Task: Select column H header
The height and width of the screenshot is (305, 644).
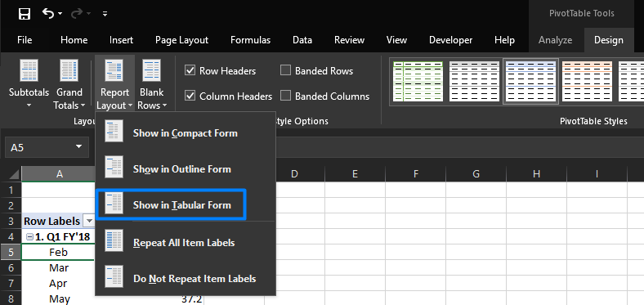Action: [536, 174]
